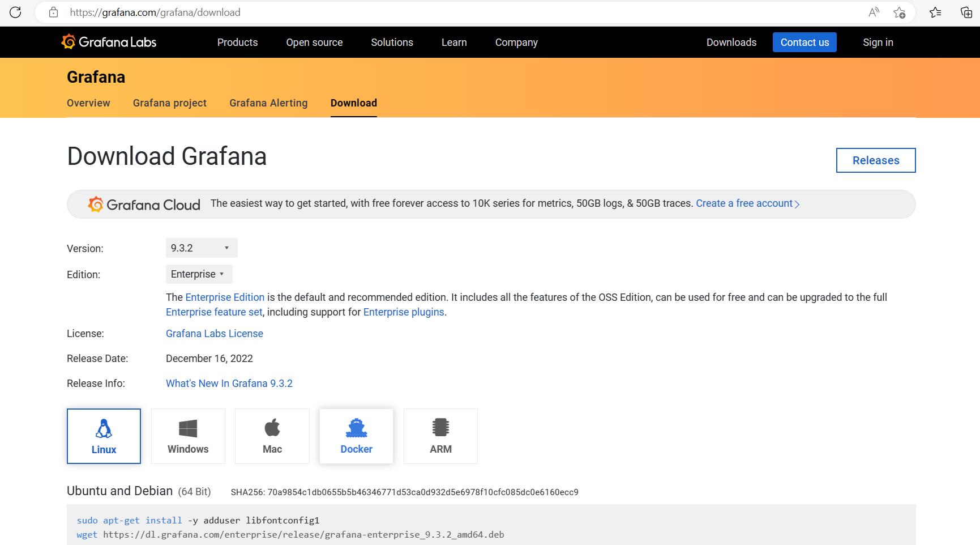980x545 pixels.
Task: Open What's New In Grafana 9.3.2
Action: 229,384
